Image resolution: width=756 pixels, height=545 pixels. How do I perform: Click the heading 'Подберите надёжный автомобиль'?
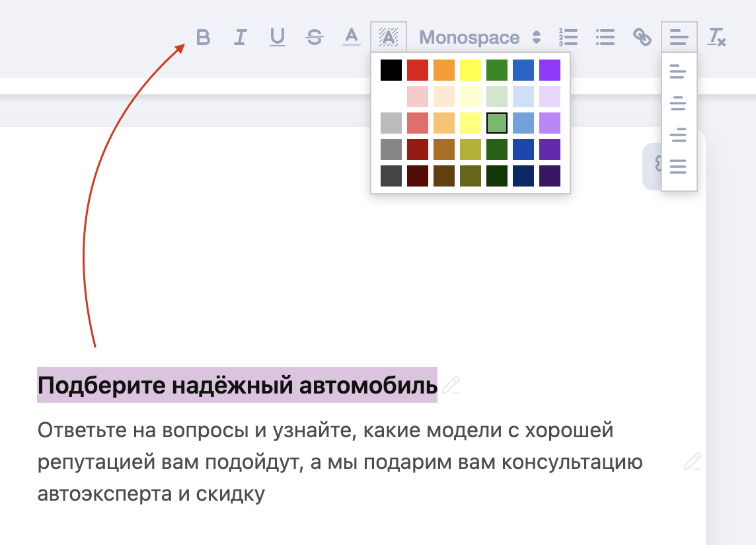(x=237, y=385)
